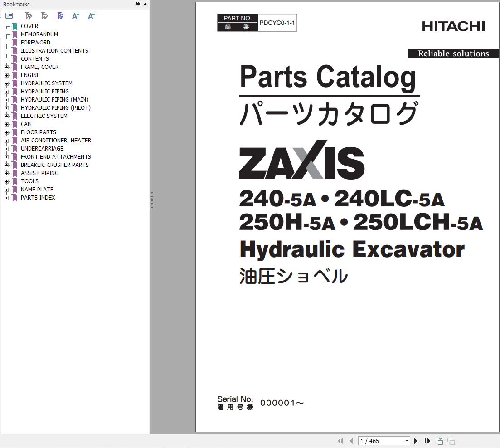Image resolution: width=500 pixels, height=448 pixels.
Task: Select the UNDERCARRIAGE bookmark label
Action: click(42, 149)
